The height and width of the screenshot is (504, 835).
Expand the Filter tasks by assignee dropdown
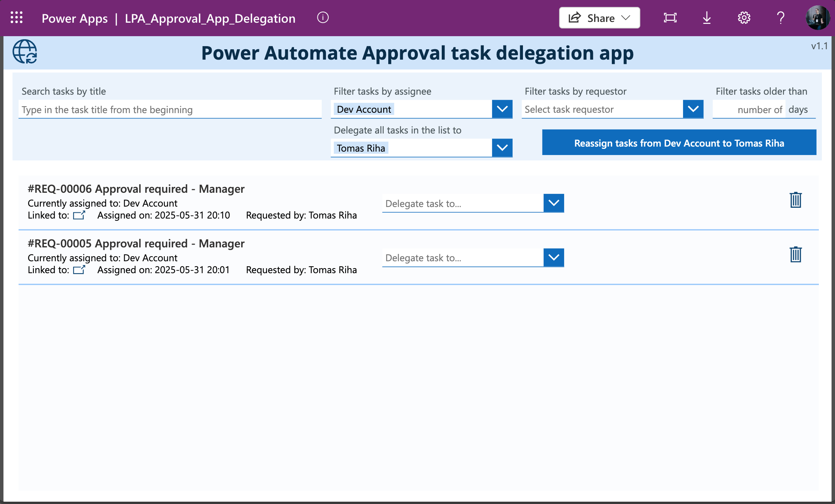pos(502,109)
